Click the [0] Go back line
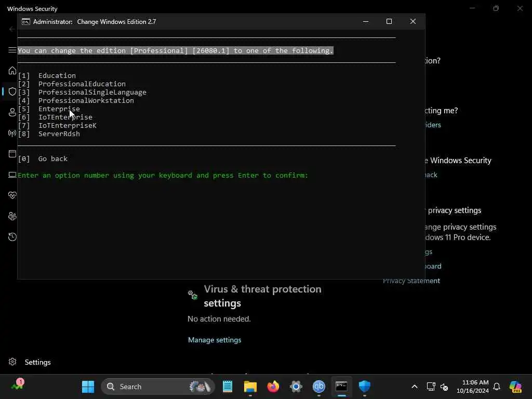The height and width of the screenshot is (399, 532). pyautogui.click(x=43, y=158)
